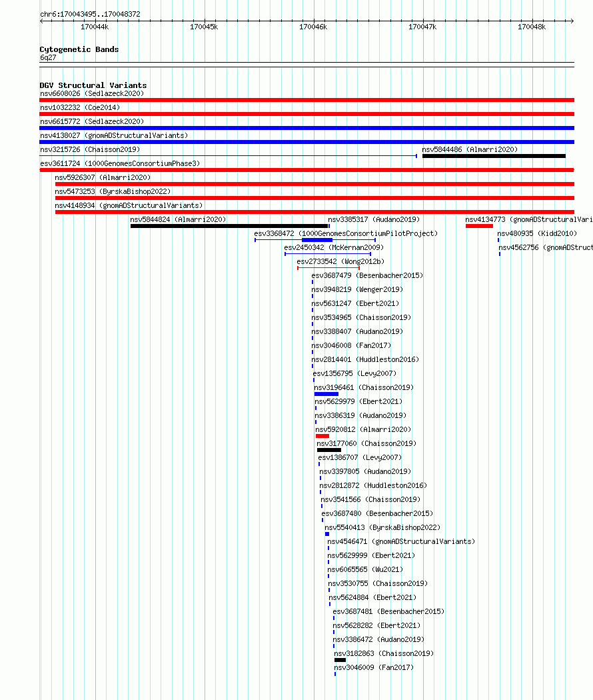Click the DGV Structural Variants track title
The width and height of the screenshot is (593, 700).
click(93, 85)
